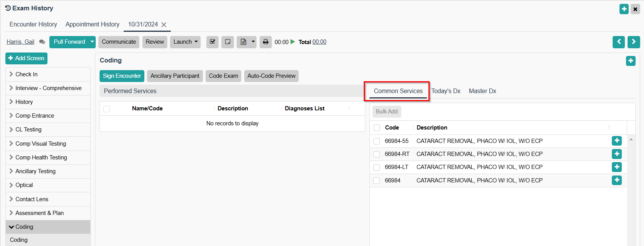Screen dimensions: 644x246
Task: Expand the Comp Health Testing section
Action: tap(41, 157)
